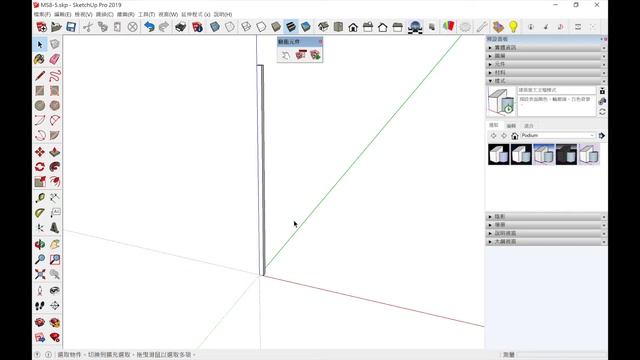Open the Podium style collection dropdown
Screen dimensions: 640x360
pyautogui.click(x=558, y=135)
